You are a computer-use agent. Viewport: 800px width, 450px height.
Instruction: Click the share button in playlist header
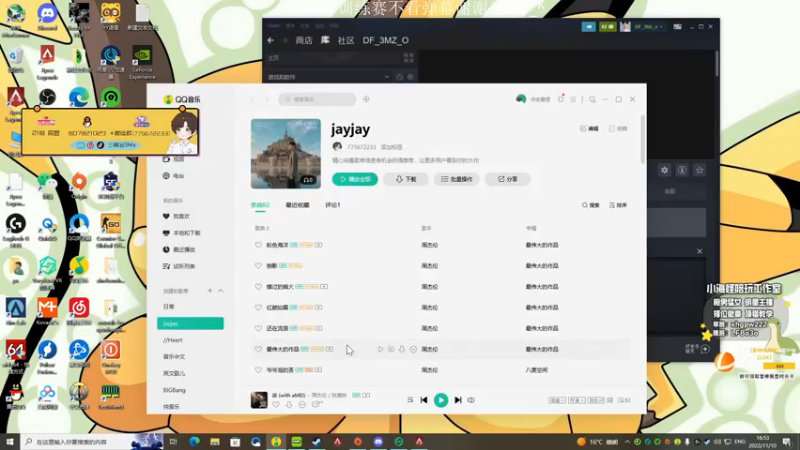pos(508,179)
